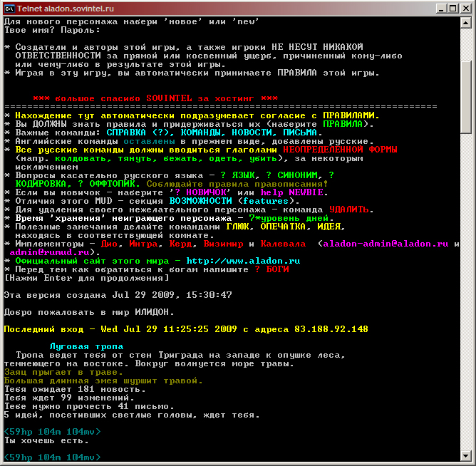476x466 pixels.
Task: Click the red word 'УДАЛИТЬ'
Action: pos(348,209)
